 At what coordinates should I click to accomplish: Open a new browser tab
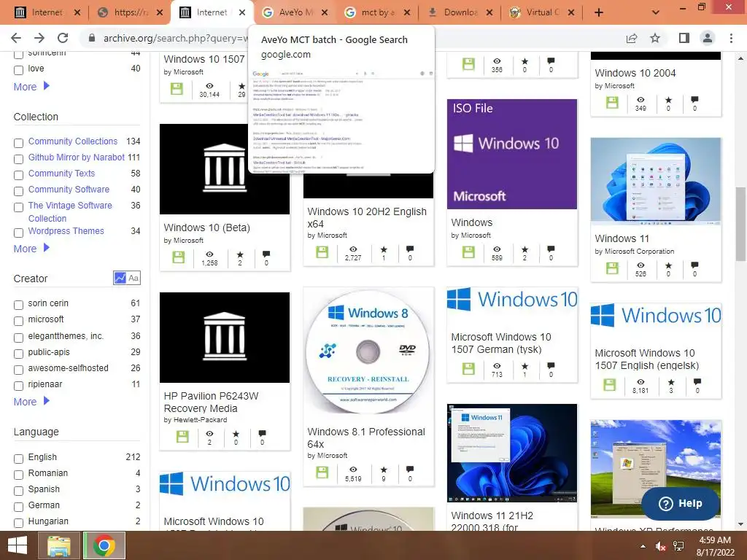click(599, 12)
